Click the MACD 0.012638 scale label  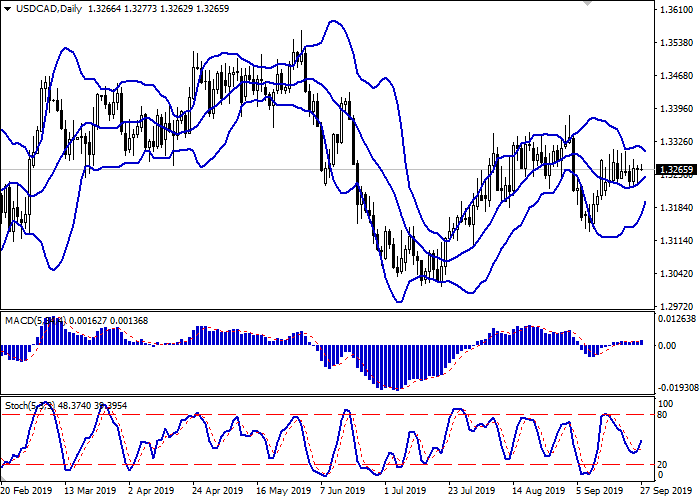[678, 320]
